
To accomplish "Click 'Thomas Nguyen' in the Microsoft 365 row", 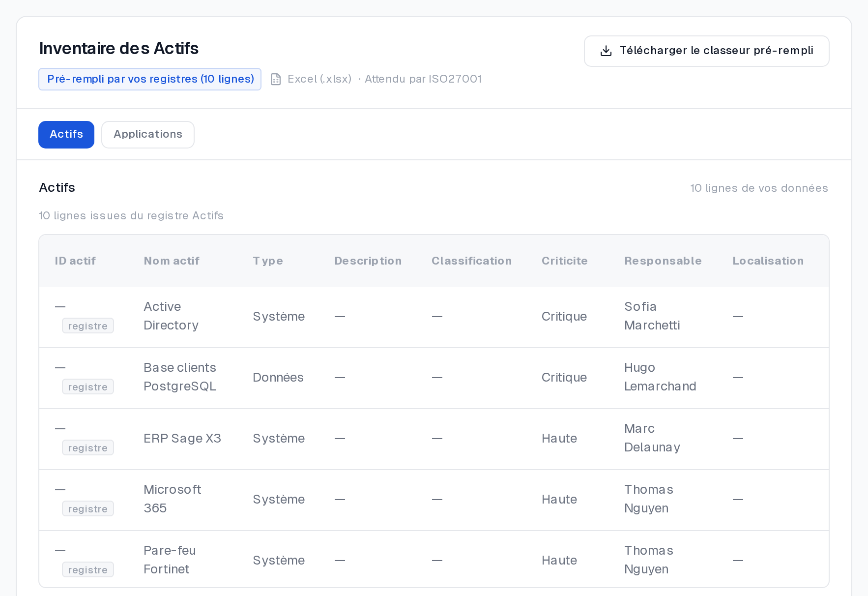I will tap(649, 499).
